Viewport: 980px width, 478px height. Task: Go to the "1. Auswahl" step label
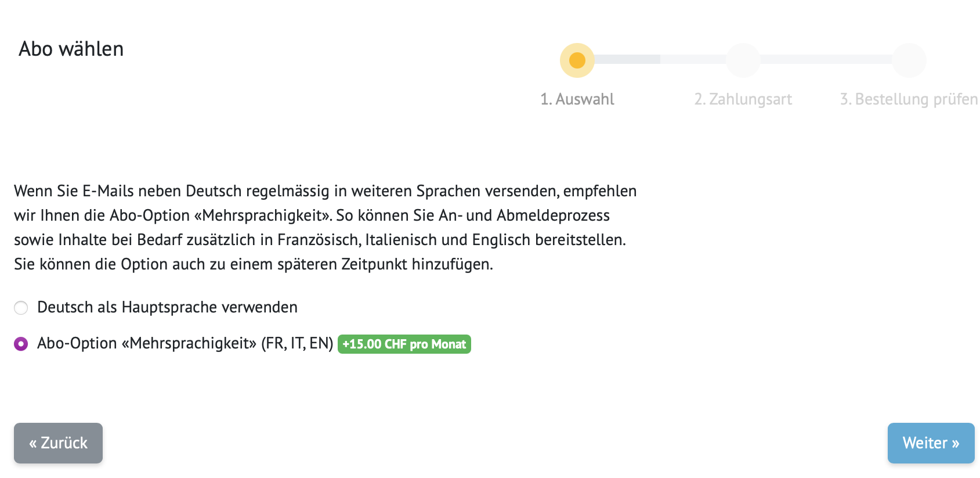tap(577, 99)
